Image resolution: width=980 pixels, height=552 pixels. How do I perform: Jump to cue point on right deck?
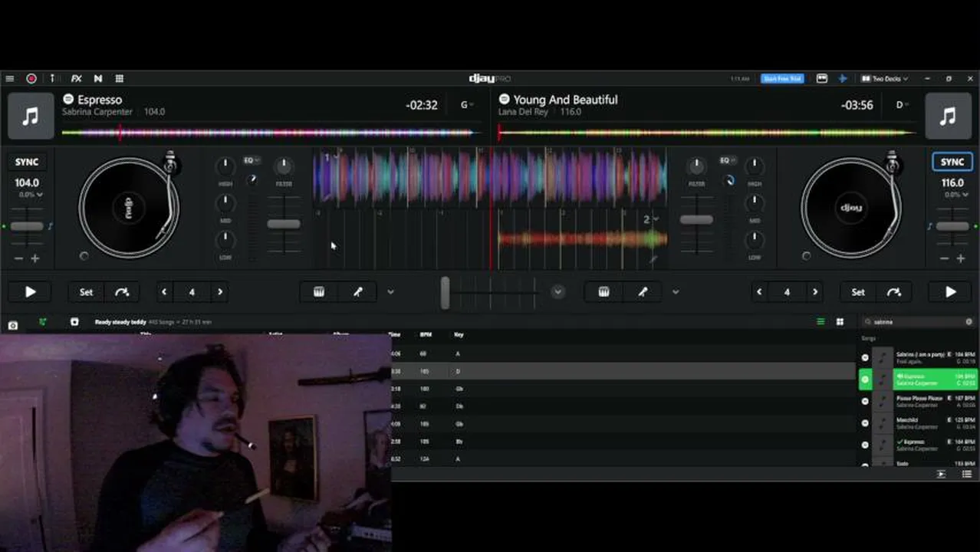pos(894,292)
